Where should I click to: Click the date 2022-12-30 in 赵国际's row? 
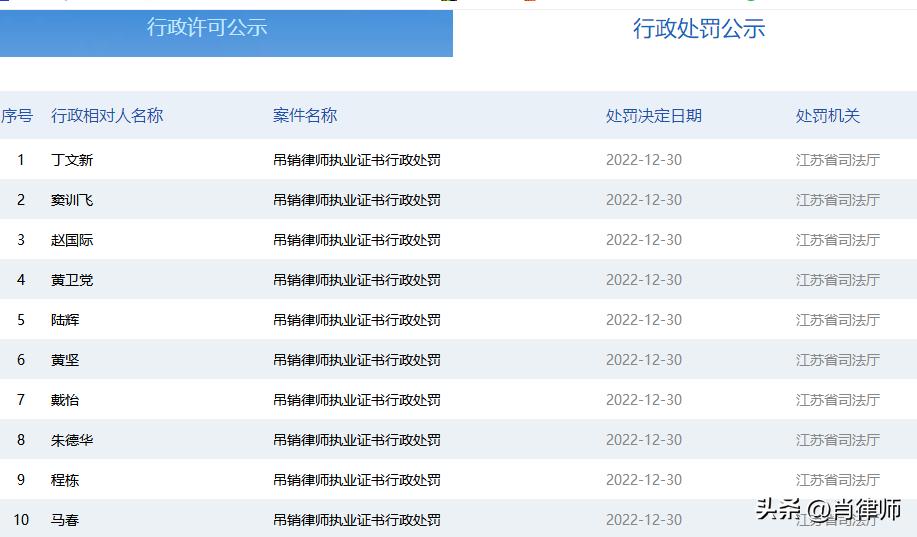(644, 240)
